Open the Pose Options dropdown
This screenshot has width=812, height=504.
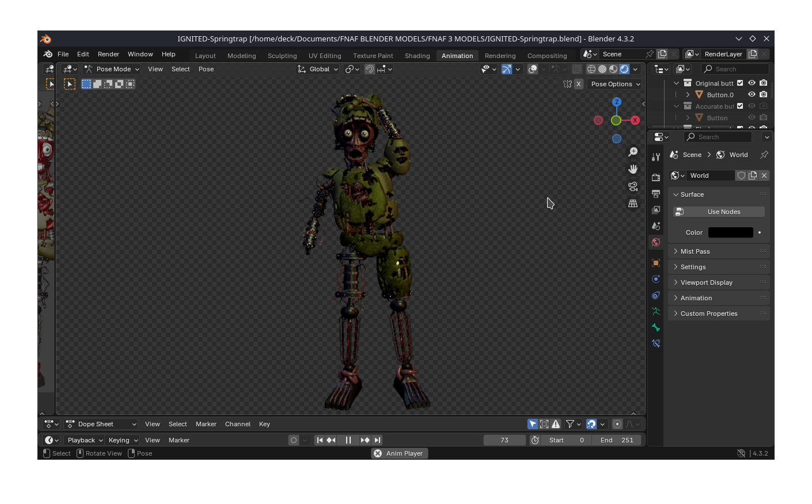[x=616, y=84]
